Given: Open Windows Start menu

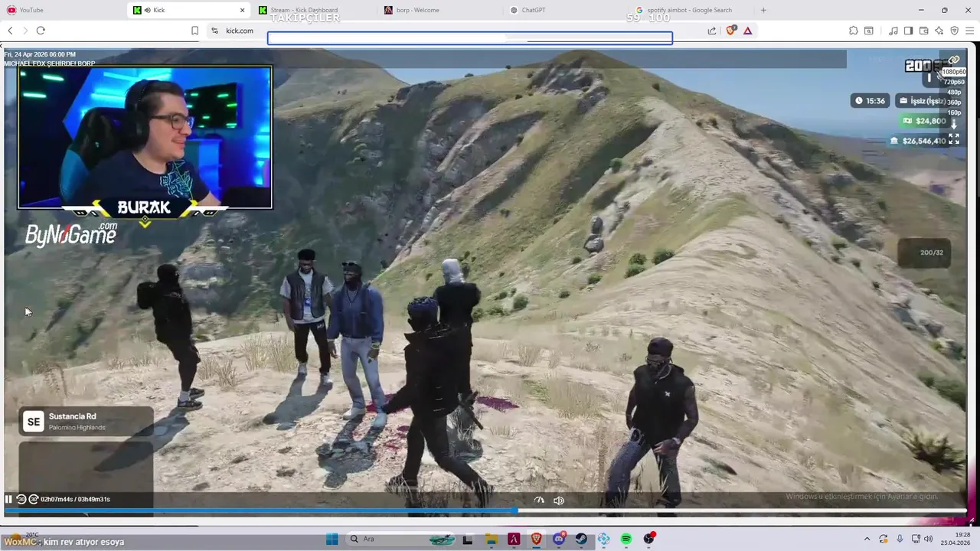Looking at the screenshot, I should pos(332,539).
